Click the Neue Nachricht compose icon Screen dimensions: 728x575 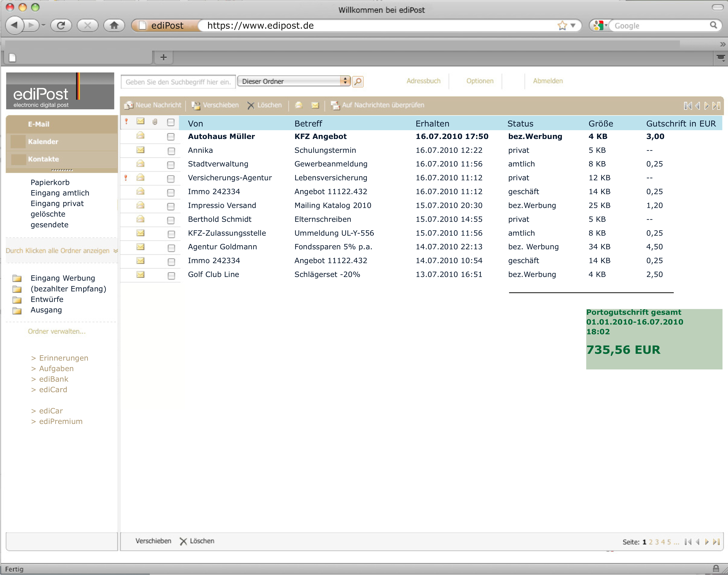coord(128,105)
